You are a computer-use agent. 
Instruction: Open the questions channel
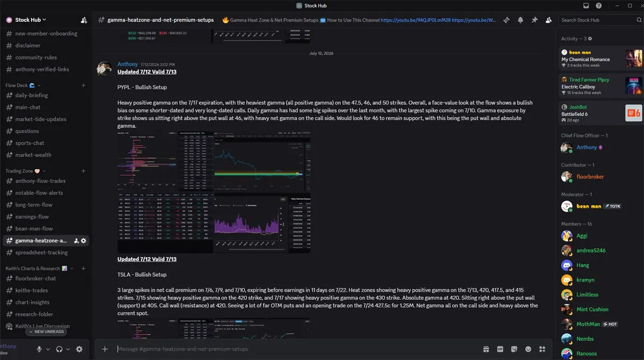tap(46, 131)
